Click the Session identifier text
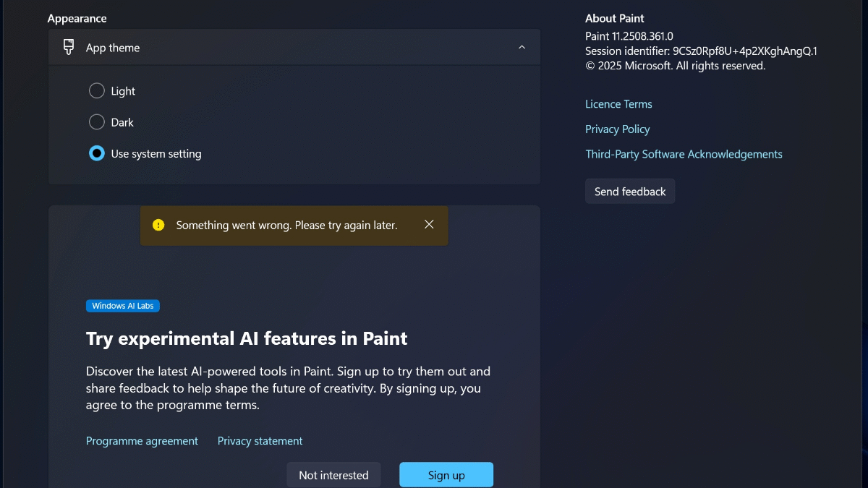 (x=701, y=51)
